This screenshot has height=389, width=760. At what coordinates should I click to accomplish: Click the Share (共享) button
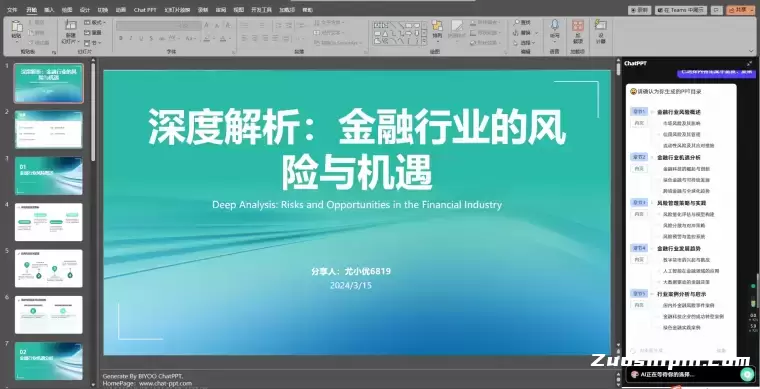pos(741,10)
